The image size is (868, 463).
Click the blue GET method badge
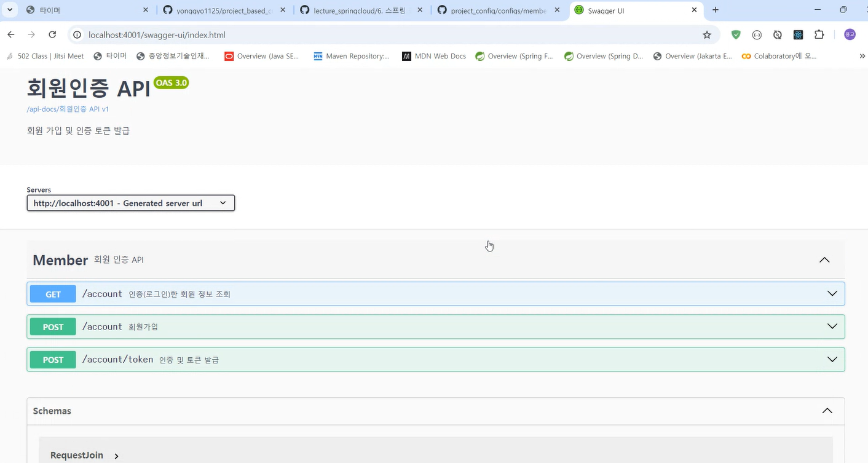[53, 294]
